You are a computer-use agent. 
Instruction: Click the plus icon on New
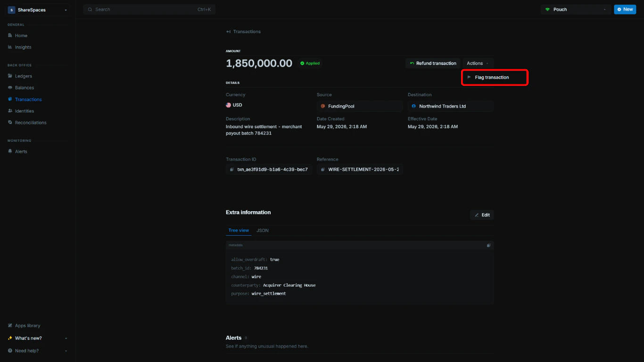coord(619,9)
